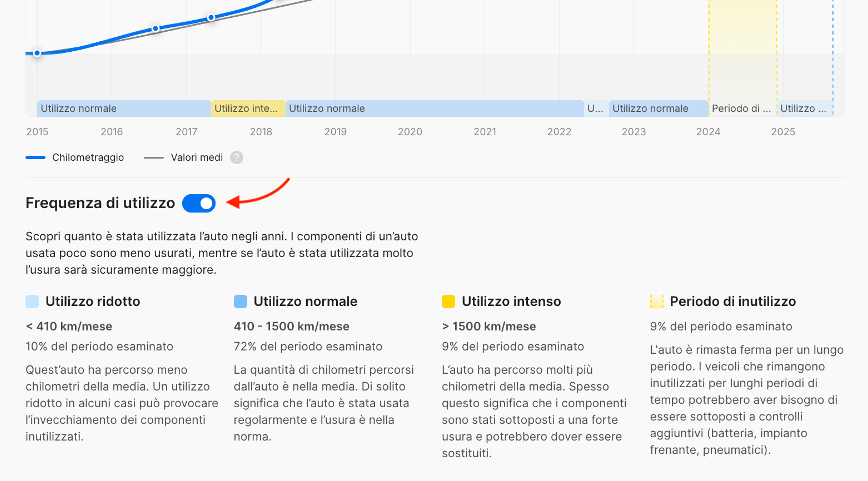Click the '< 410 km/mese' value
This screenshot has width=868, height=481.
69,326
